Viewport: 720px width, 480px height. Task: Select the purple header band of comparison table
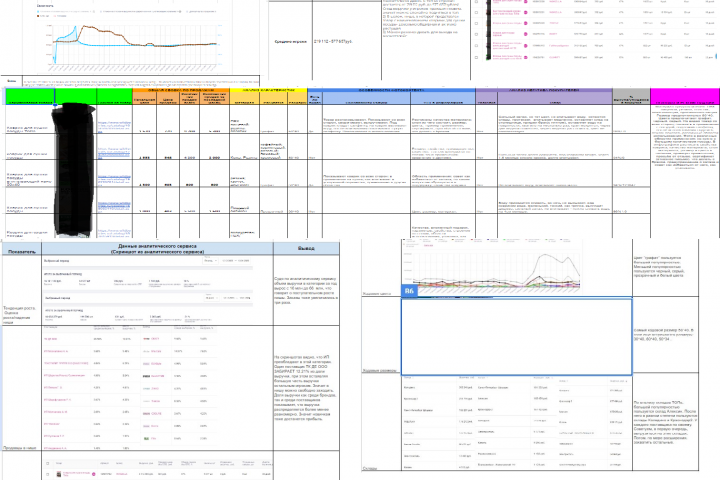pyautogui.click(x=544, y=90)
